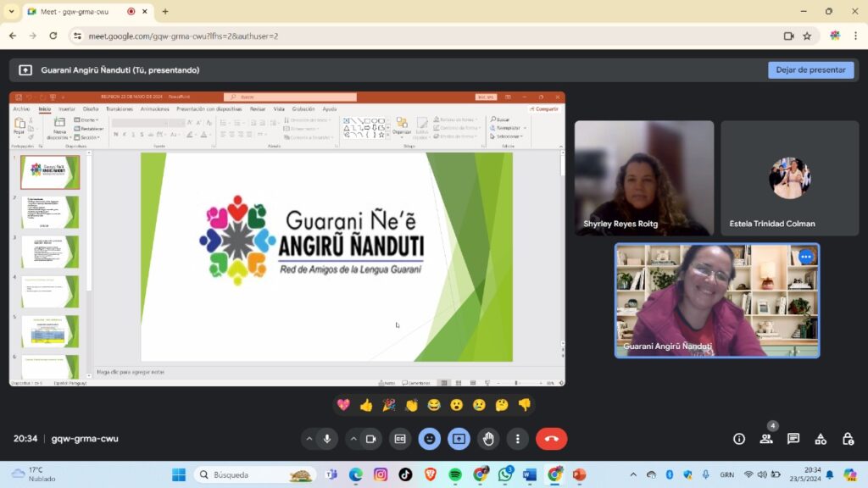Open a new browser tab
This screenshot has width=868, height=488.
coord(165,11)
